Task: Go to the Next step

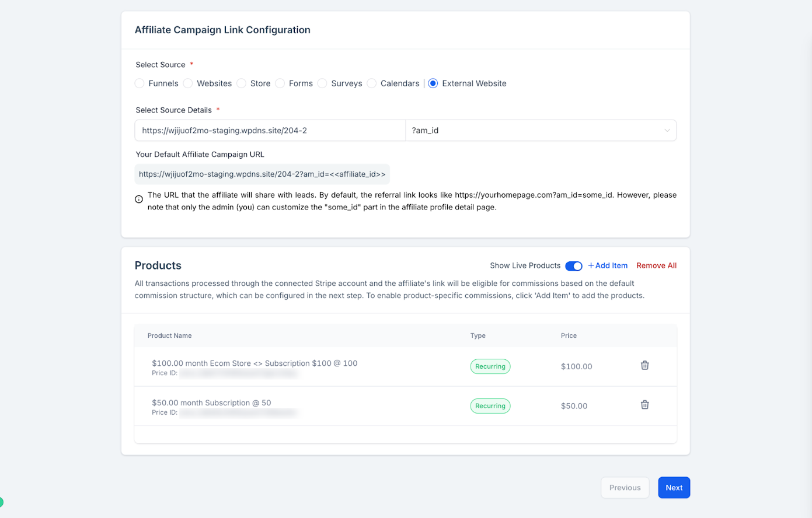Action: 674,488
